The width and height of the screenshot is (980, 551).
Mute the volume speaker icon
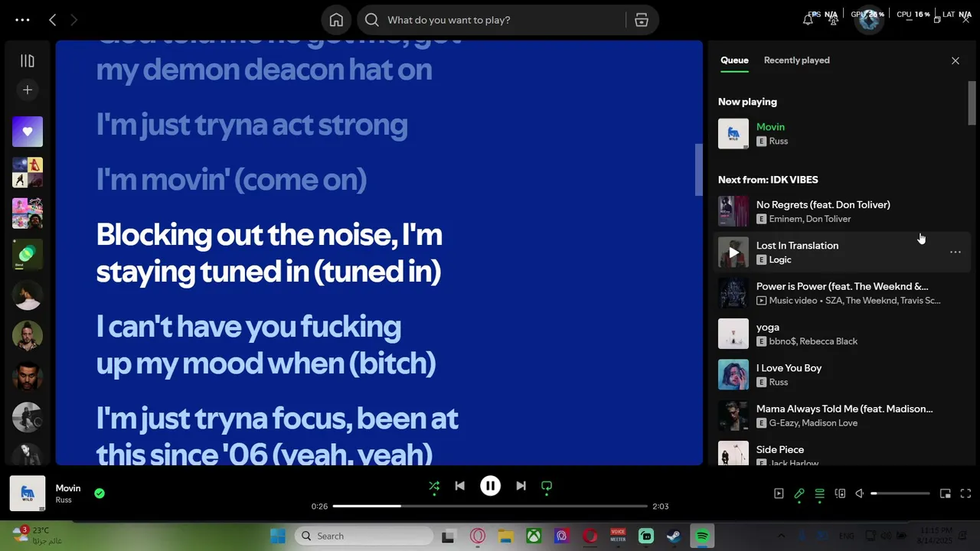click(x=860, y=494)
